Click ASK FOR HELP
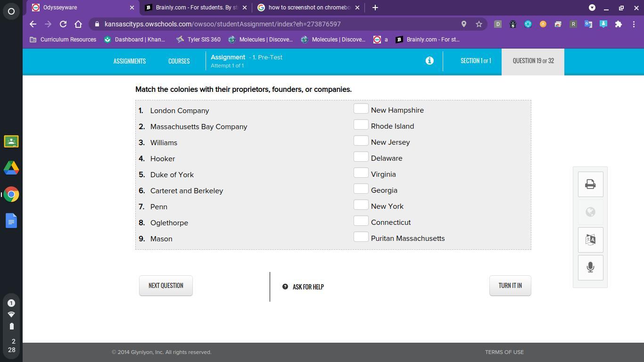 pos(303,287)
